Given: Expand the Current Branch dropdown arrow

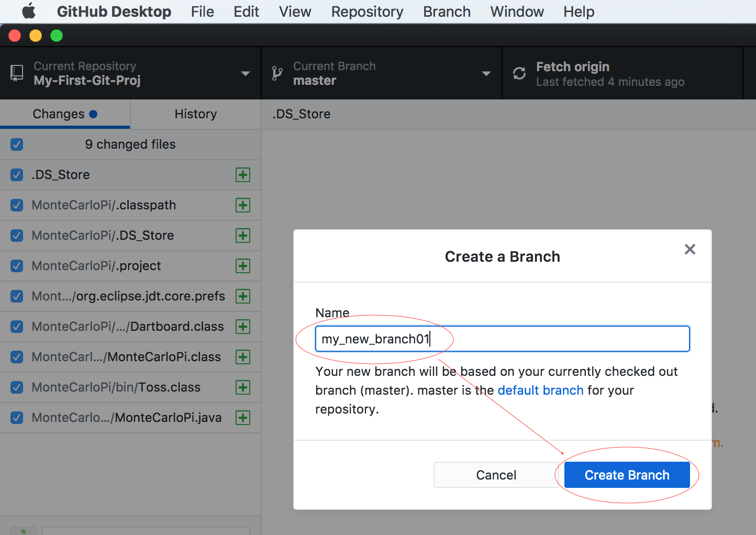Looking at the screenshot, I should (486, 74).
